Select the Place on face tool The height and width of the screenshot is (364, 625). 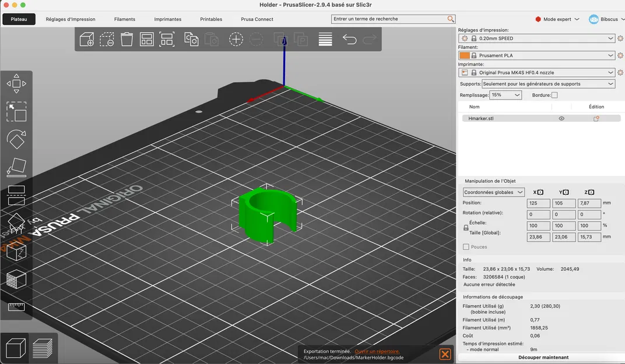16,167
